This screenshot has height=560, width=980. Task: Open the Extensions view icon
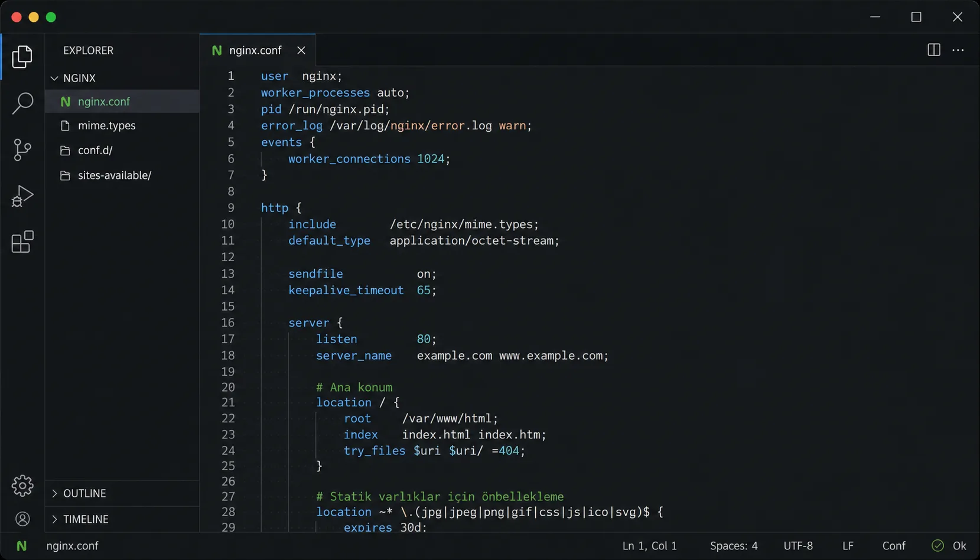point(22,242)
